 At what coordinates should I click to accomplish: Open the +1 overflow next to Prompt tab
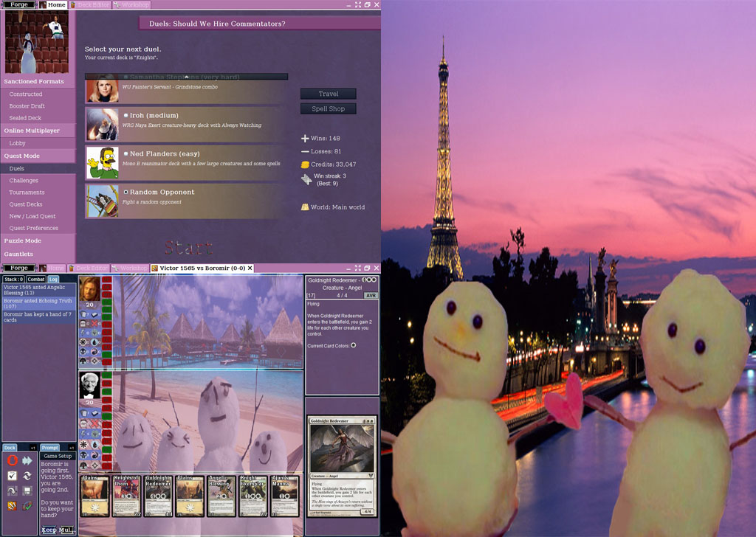(72, 448)
